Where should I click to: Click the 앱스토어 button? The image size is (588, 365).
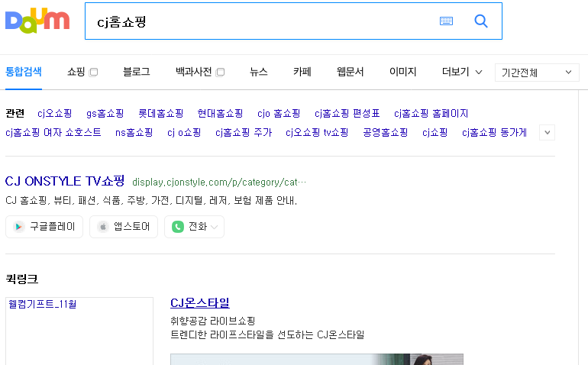[x=124, y=227]
